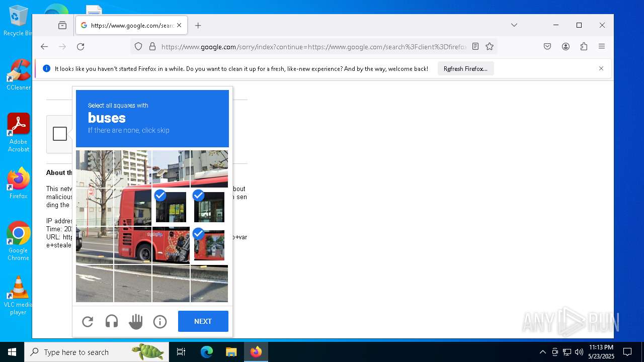Expand the list all tabs chevron
This screenshot has width=644, height=362.
click(x=514, y=25)
